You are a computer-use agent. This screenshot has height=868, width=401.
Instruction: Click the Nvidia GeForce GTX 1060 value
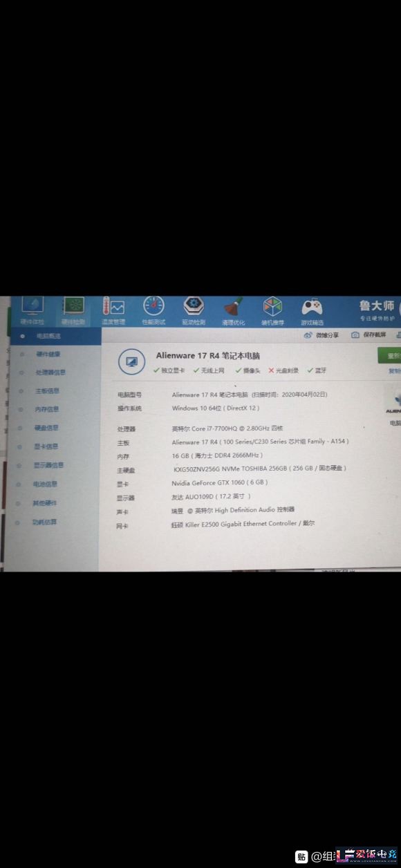(x=220, y=482)
